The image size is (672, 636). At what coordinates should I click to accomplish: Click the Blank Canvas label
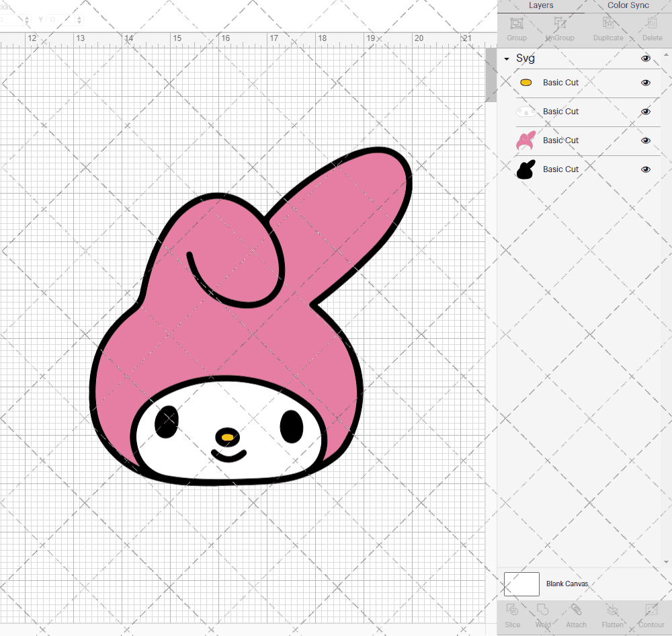point(567,584)
